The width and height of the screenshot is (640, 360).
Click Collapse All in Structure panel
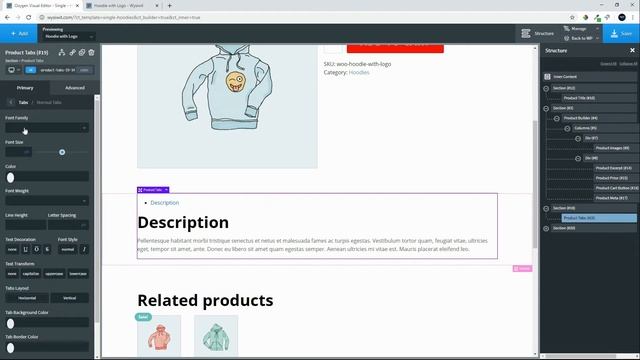628,64
